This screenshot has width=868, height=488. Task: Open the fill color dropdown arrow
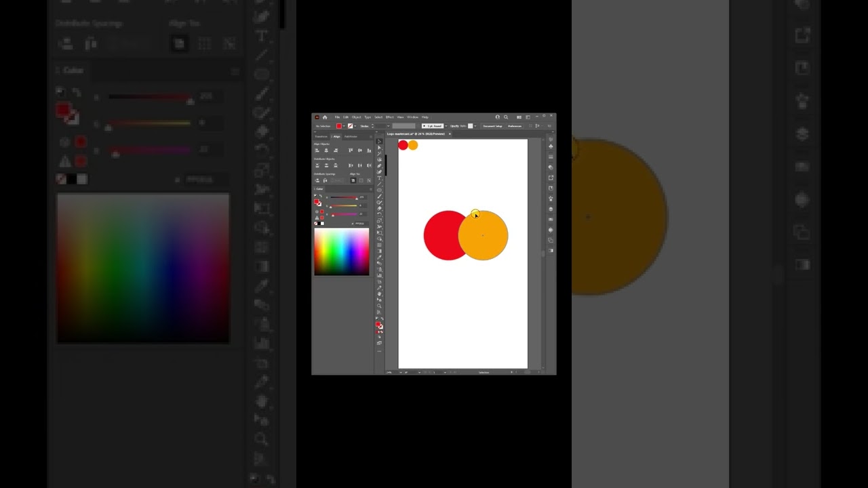tap(344, 126)
